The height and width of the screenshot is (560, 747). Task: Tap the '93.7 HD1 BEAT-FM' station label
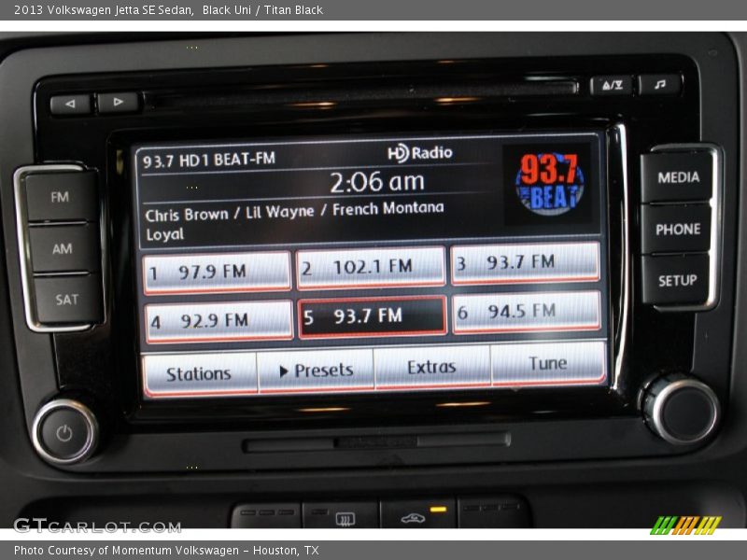tap(209, 160)
